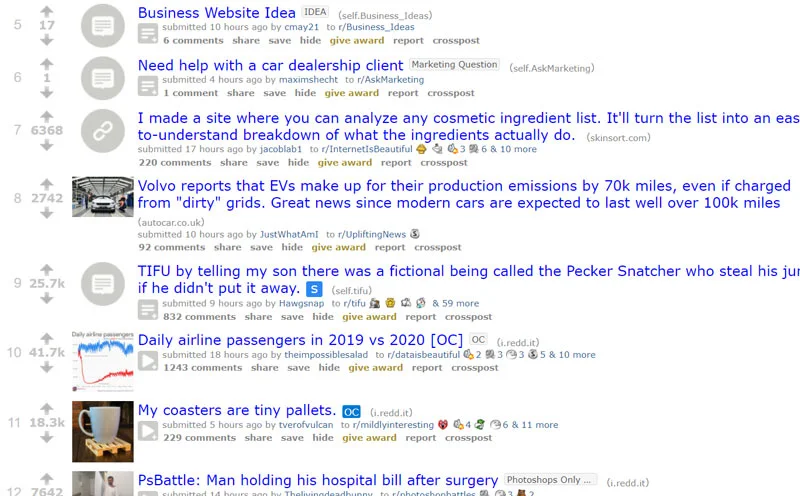Screen dimensions: 800x496
Task: Show '& 59 more' awards on TIFU post
Action: 456,304
